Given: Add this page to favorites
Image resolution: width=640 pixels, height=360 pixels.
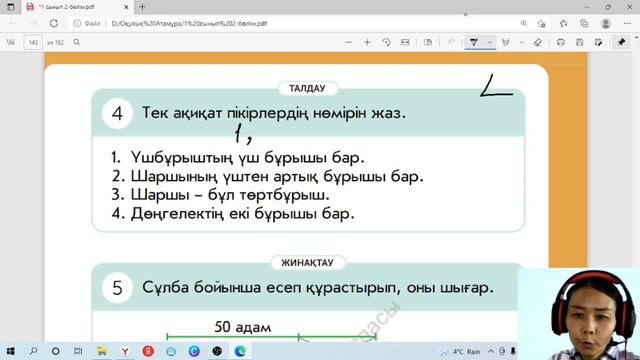Looking at the screenshot, I should pos(541,23).
